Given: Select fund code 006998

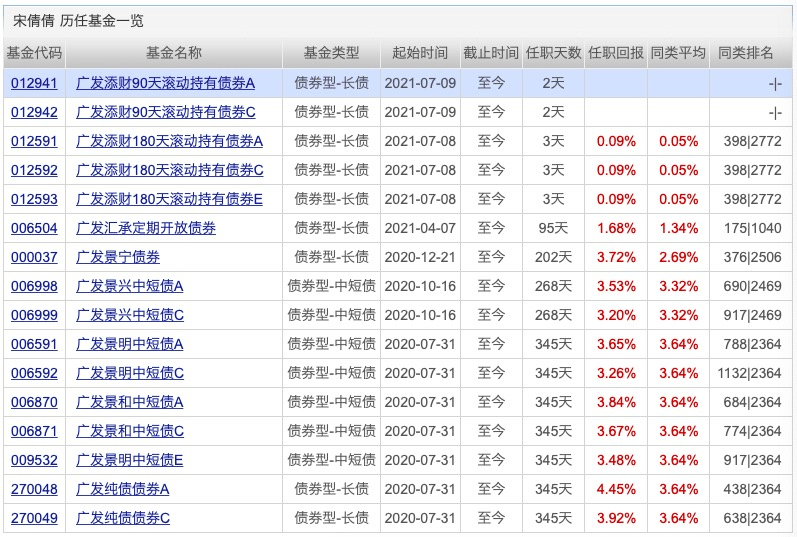Looking at the screenshot, I should 34,286.
